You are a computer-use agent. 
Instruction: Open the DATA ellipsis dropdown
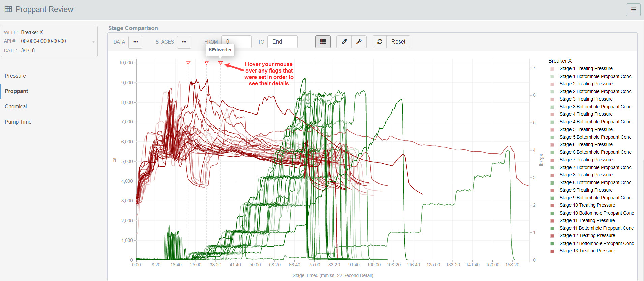coord(135,42)
